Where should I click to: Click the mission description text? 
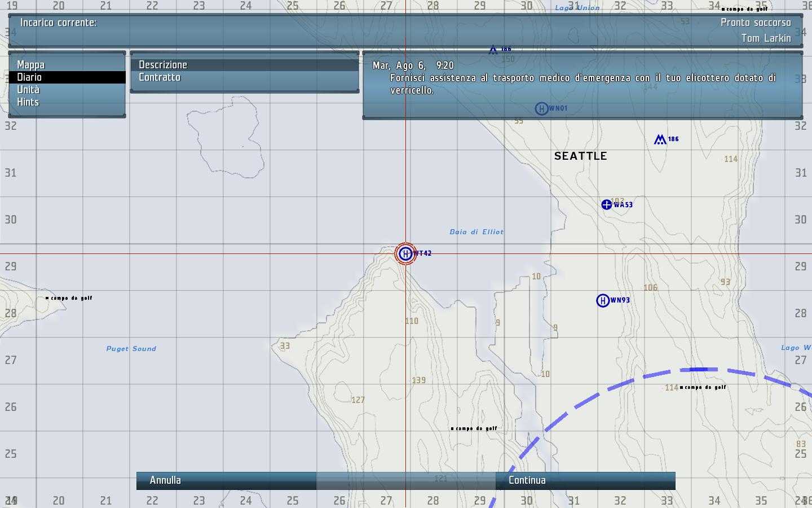pos(583,84)
